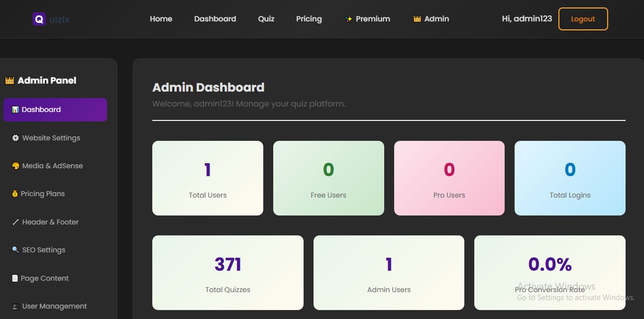
Task: Click the SEO Settings magnifier icon
Action: (x=15, y=250)
